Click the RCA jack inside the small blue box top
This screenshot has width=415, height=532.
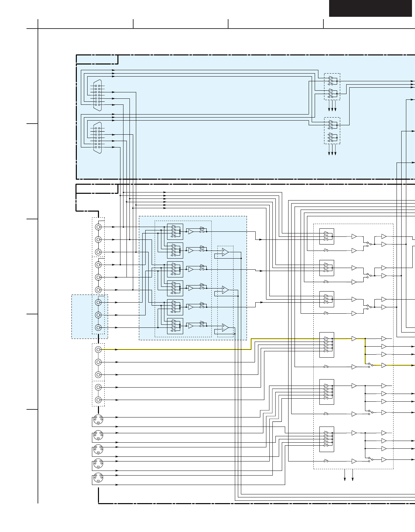point(98,302)
